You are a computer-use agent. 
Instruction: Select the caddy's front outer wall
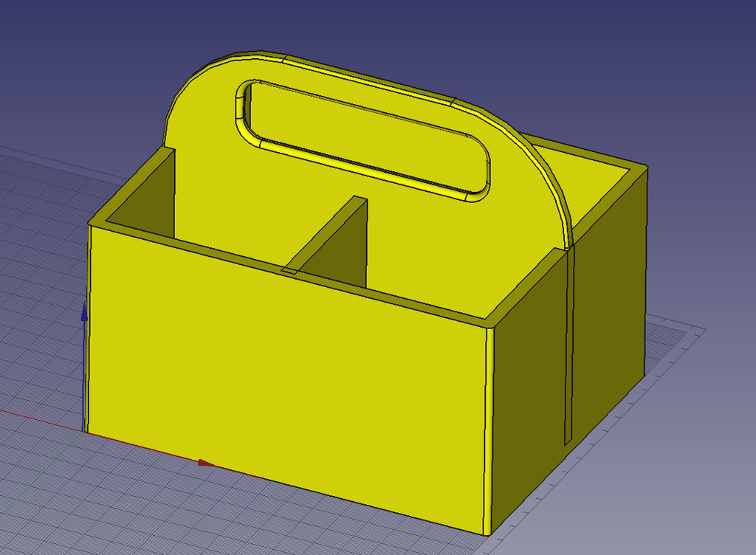(x=281, y=354)
